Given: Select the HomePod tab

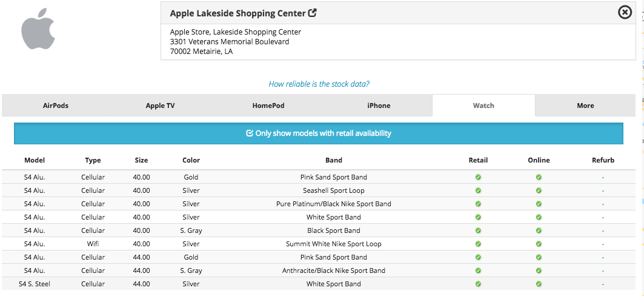Looking at the screenshot, I should [x=268, y=106].
